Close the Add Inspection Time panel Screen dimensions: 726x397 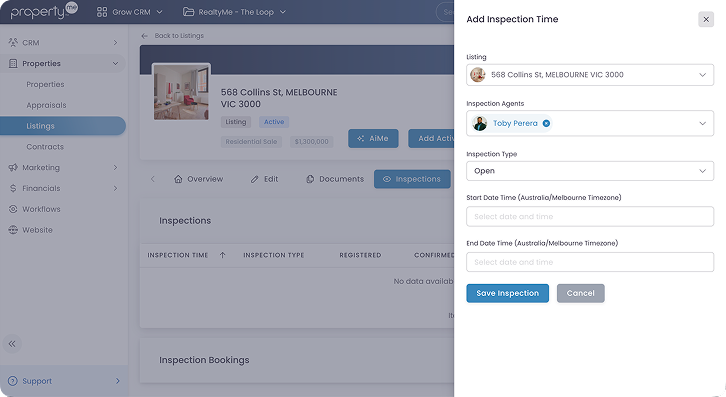point(706,19)
